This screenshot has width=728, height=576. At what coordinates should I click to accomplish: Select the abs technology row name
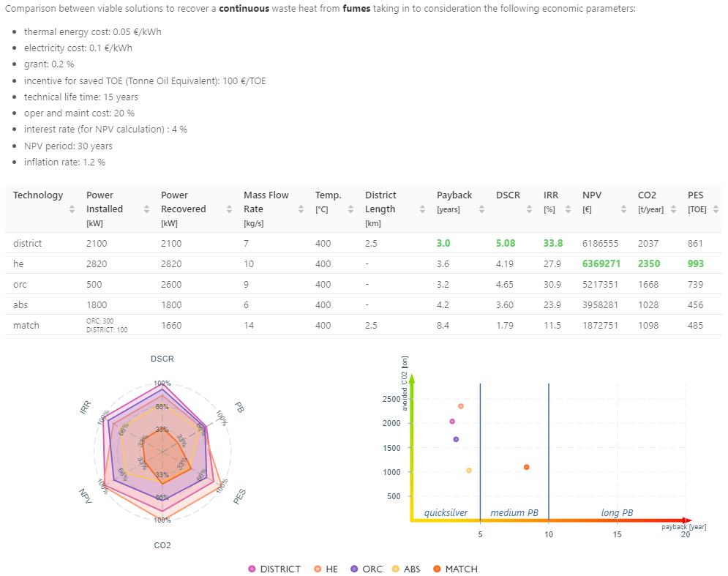20,304
